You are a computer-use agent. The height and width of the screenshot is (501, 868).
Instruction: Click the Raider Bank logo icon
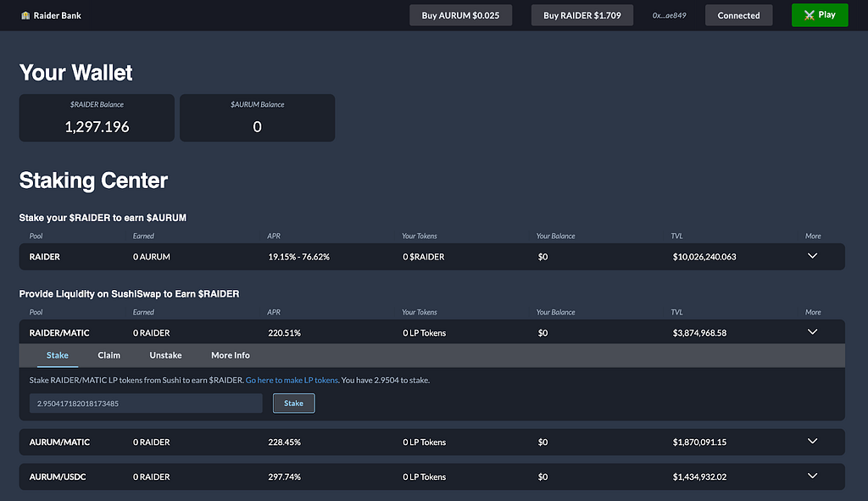click(25, 15)
